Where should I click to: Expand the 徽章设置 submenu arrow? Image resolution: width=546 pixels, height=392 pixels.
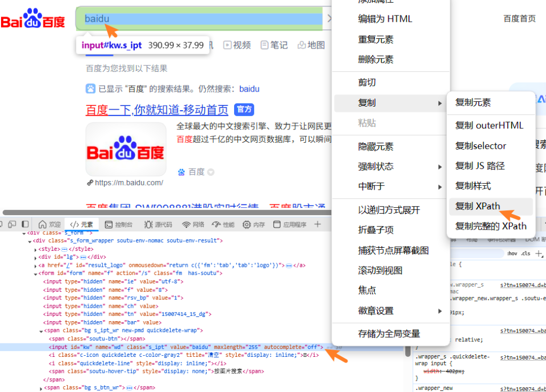[440, 311]
